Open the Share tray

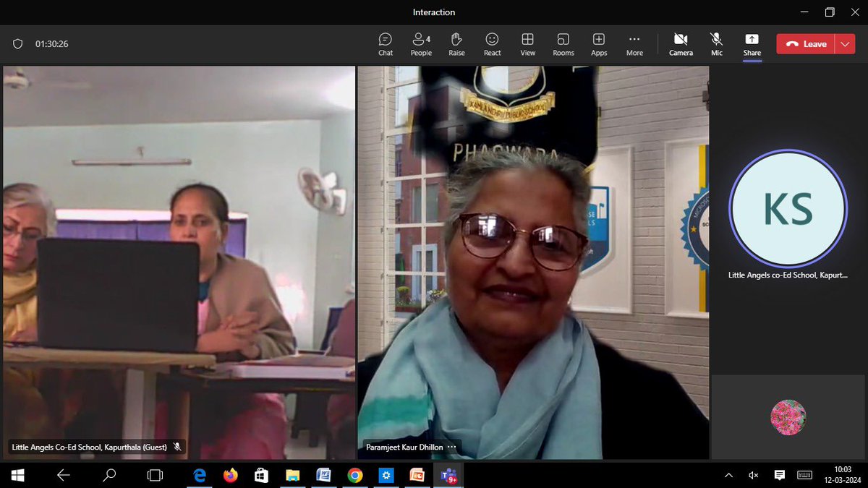point(752,43)
